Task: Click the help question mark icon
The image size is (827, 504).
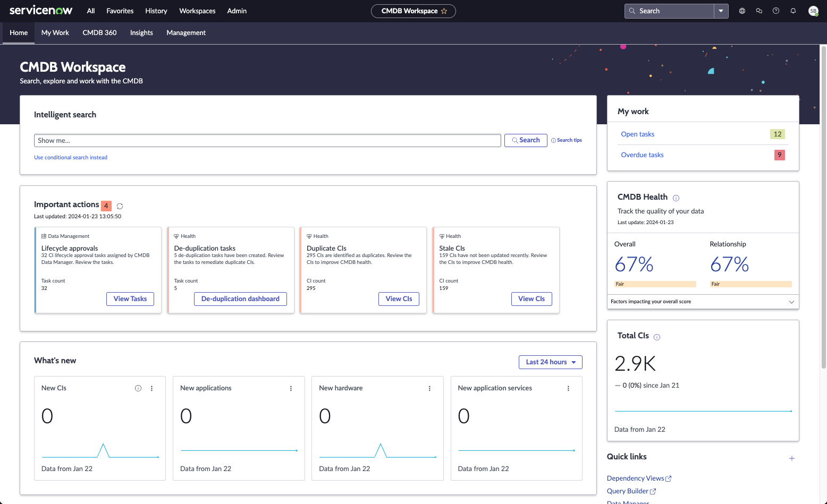Action: [776, 11]
